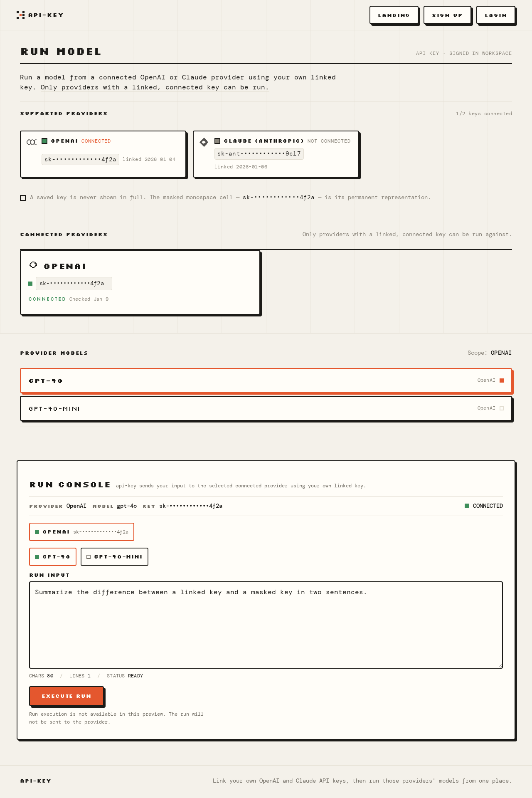This screenshot has height=798, width=532.
Task: Click the masked Claude key sk-ant-••••9c17
Action: (x=259, y=154)
